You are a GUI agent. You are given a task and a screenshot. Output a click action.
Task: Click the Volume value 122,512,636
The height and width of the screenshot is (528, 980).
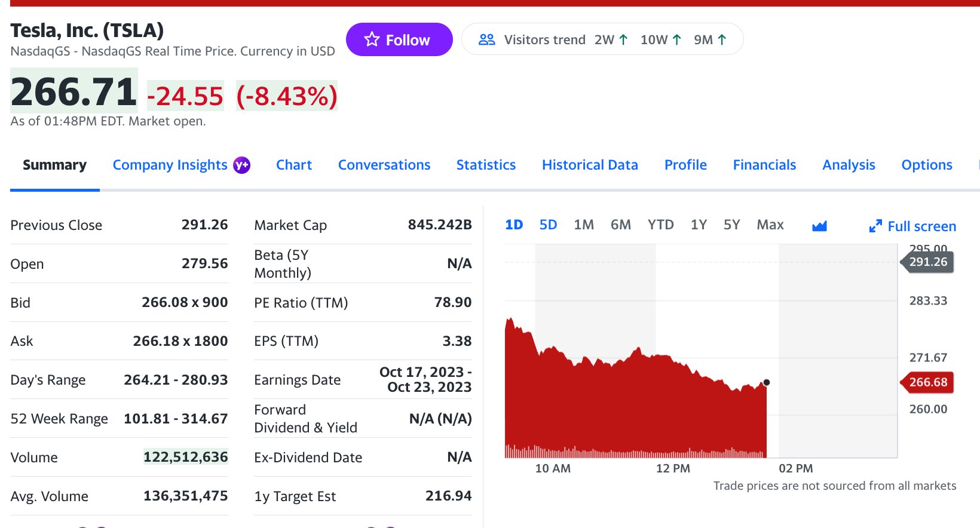pyautogui.click(x=186, y=457)
